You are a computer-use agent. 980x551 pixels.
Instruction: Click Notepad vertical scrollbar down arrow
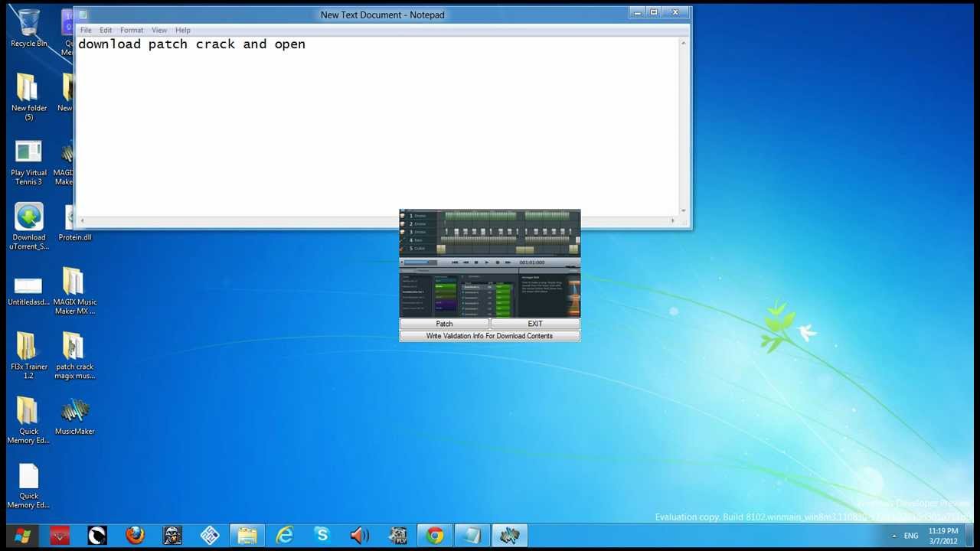[684, 210]
